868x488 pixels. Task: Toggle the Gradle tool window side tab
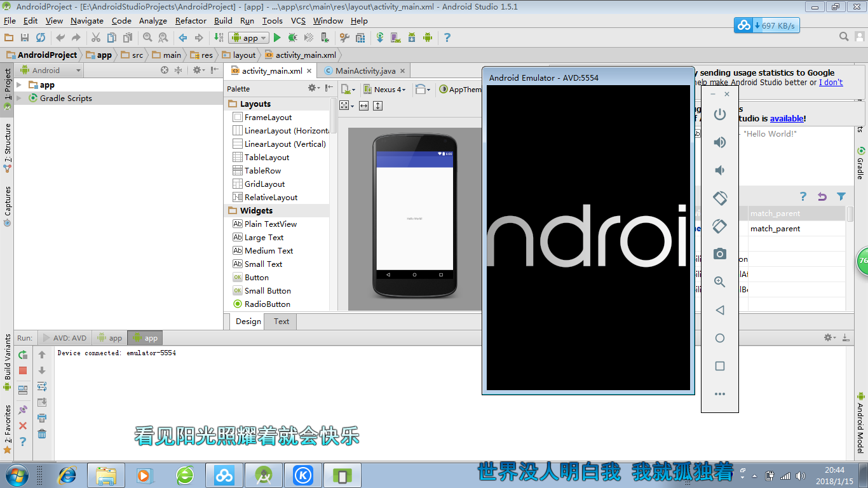(x=860, y=163)
